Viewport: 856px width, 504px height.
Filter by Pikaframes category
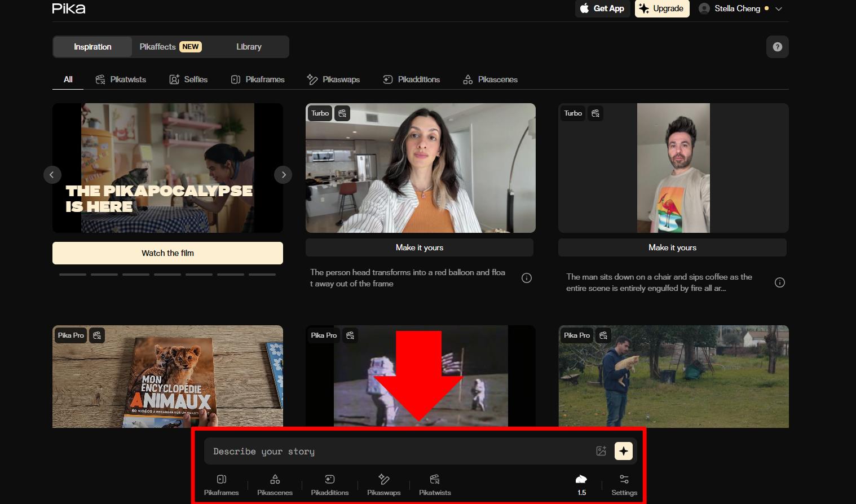pyautogui.click(x=258, y=79)
